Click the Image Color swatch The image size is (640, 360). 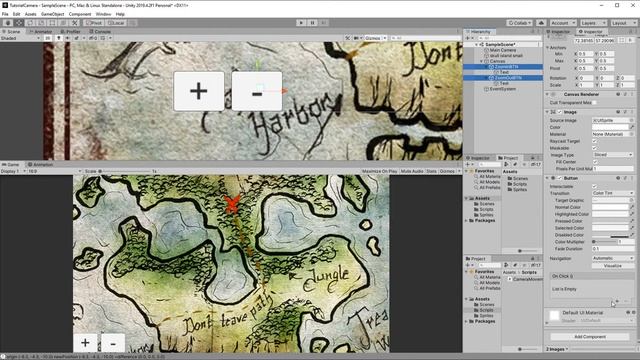tap(610, 127)
